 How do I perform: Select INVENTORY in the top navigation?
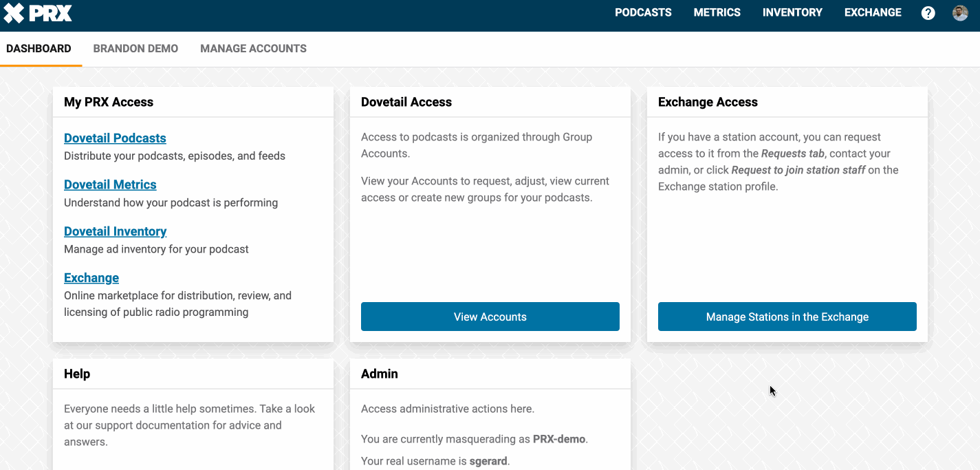[x=792, y=12]
